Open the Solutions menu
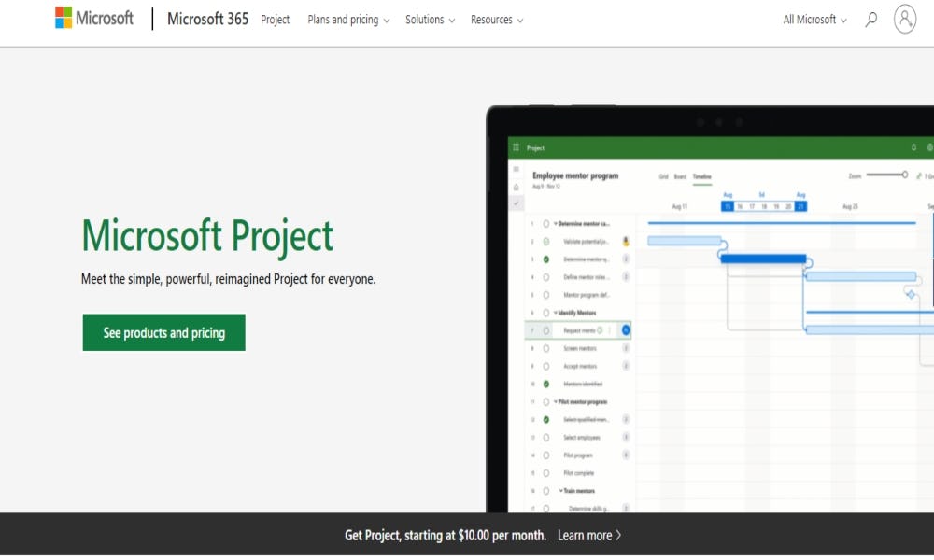This screenshot has width=934, height=560. [x=430, y=20]
